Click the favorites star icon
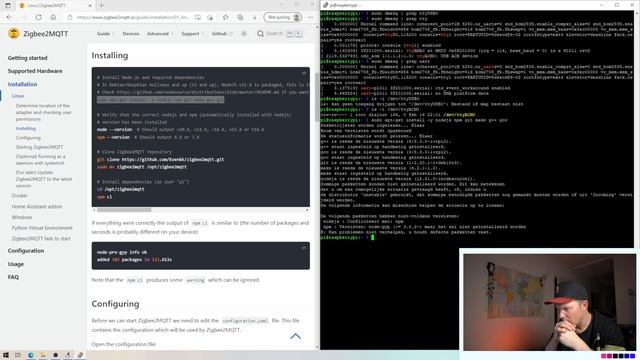 [225, 18]
